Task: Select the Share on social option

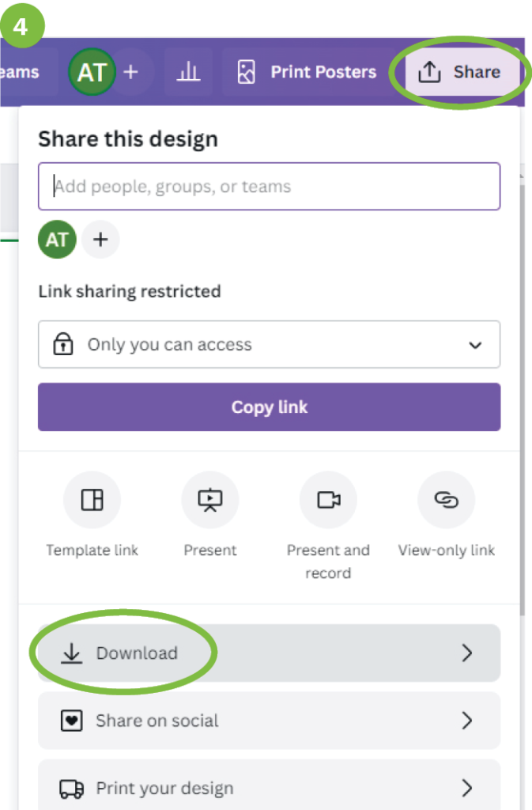Action: (x=157, y=721)
